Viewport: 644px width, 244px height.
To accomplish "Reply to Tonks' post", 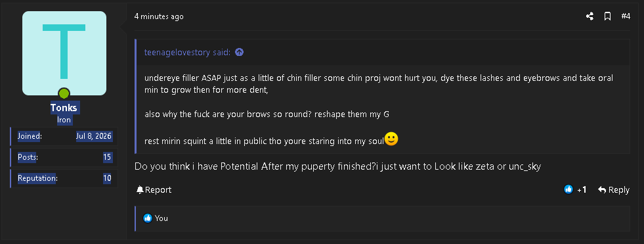I will click(614, 189).
